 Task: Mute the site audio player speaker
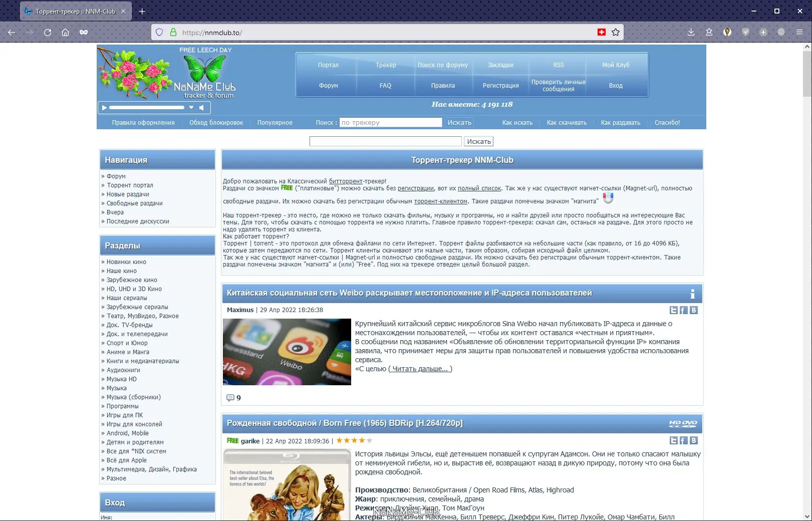click(201, 108)
